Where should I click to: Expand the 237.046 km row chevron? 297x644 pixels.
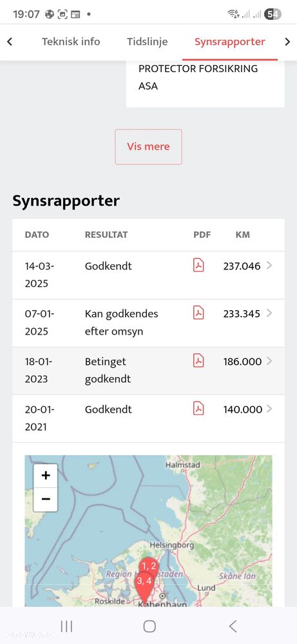pos(269,266)
